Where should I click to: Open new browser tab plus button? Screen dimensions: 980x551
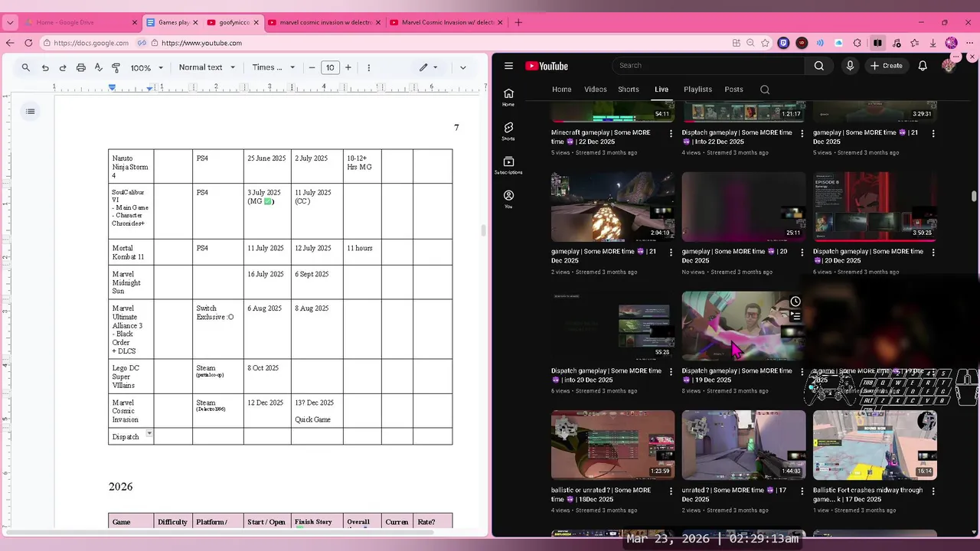coord(518,22)
